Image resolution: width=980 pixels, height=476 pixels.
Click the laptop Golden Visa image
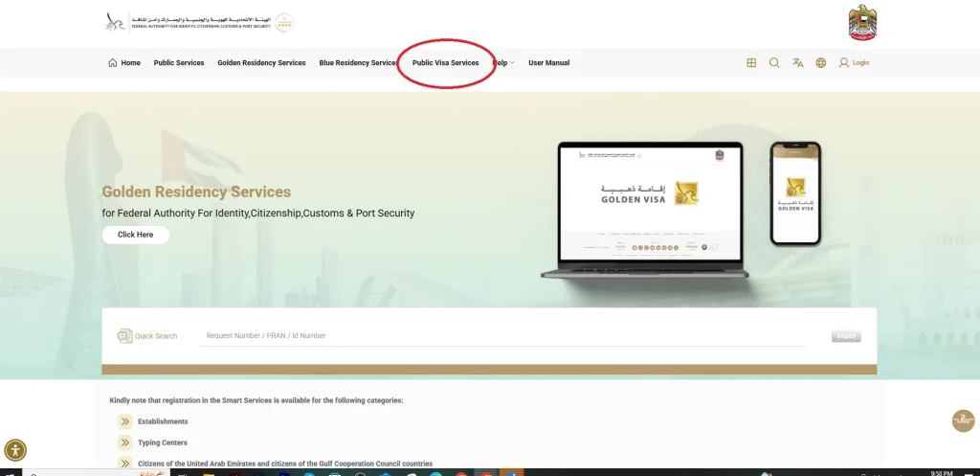644,210
